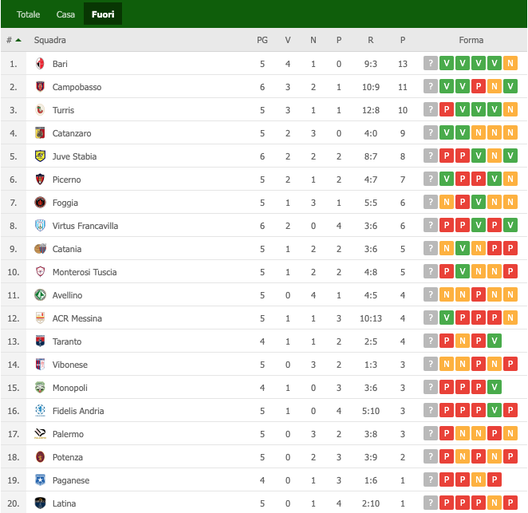This screenshot has height=513, width=528.
Task: Sort table by R goals column header
Action: tap(370, 40)
